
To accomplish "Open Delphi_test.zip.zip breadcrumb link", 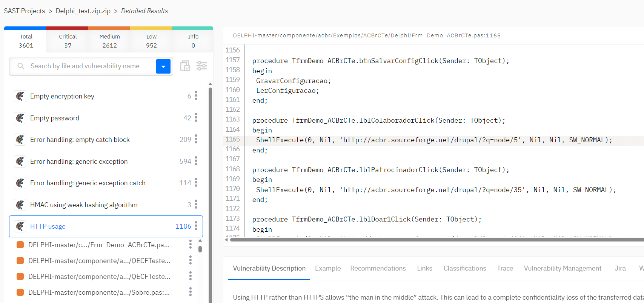I will click(x=83, y=11).
